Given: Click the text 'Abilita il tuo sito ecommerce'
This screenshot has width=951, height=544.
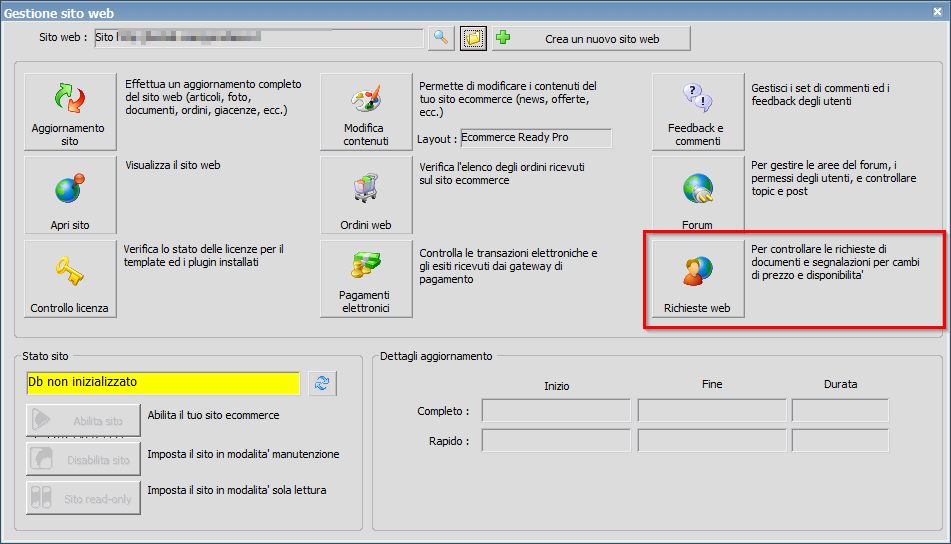Looking at the screenshot, I should [213, 415].
